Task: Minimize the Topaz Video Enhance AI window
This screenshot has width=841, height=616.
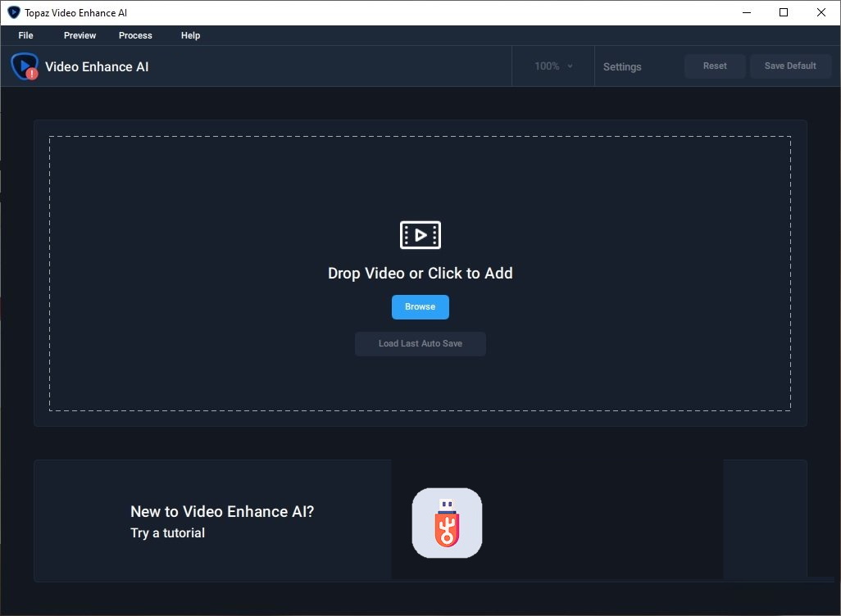Action: tap(746, 12)
